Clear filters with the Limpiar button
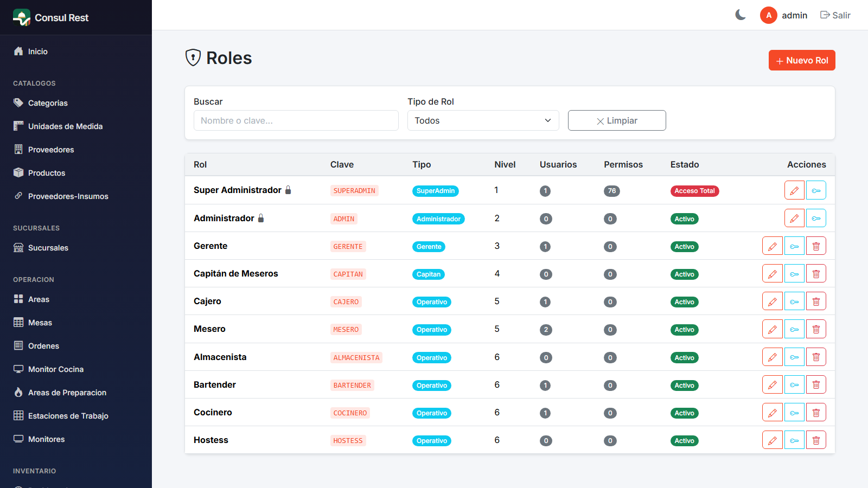 coord(617,120)
